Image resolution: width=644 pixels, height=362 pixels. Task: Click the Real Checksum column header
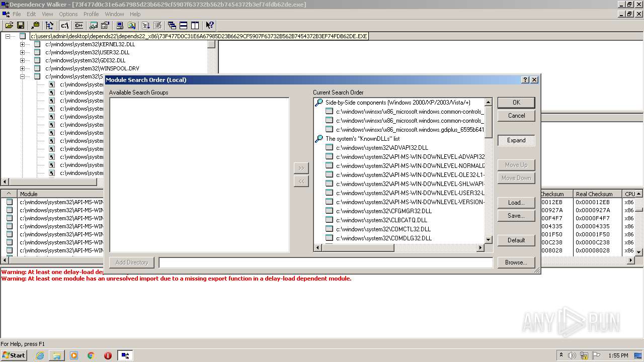[597, 194]
